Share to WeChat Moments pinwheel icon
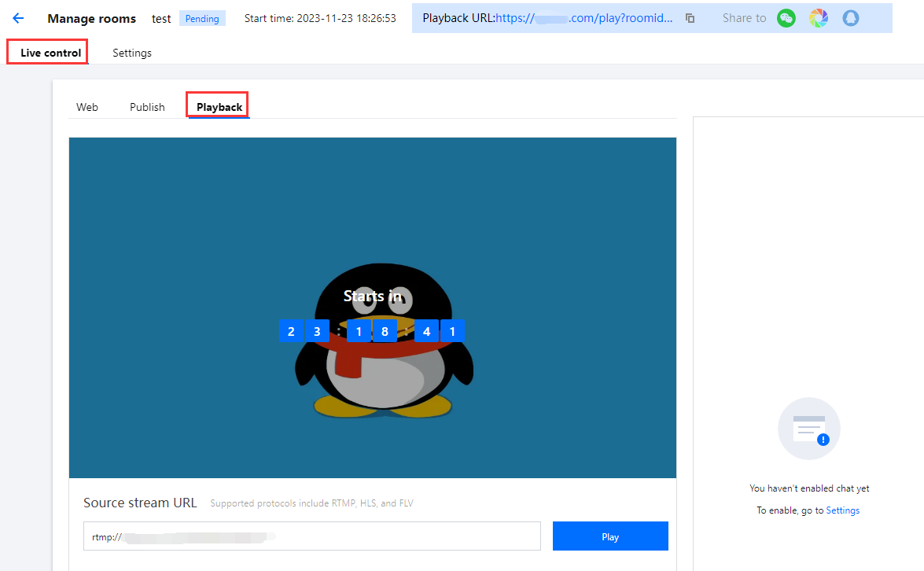 point(819,17)
